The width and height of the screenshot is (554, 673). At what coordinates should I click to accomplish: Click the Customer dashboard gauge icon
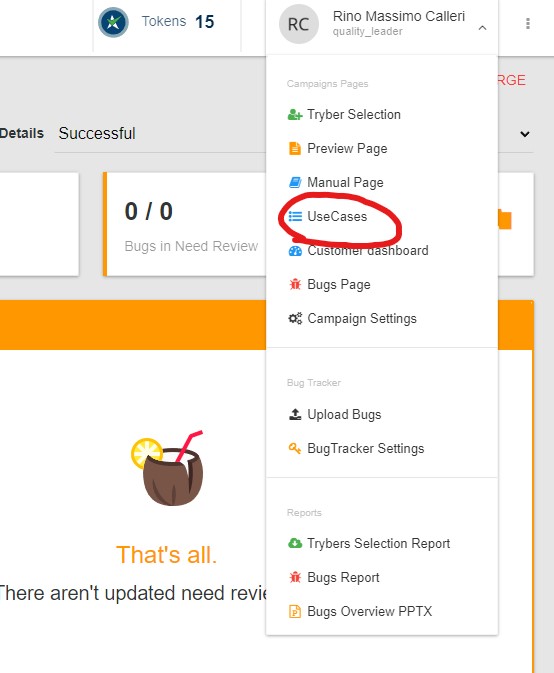point(295,251)
